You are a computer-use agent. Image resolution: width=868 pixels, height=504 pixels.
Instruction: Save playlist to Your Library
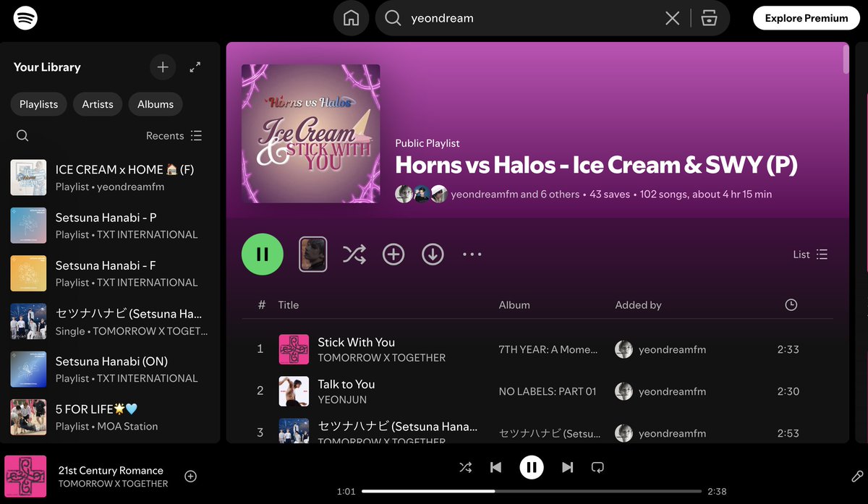click(x=393, y=255)
